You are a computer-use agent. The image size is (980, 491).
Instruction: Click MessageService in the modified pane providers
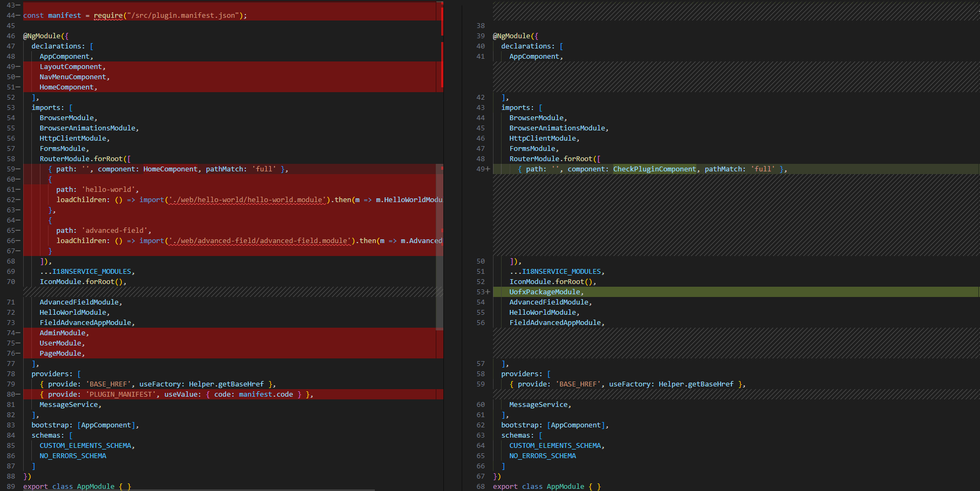(x=538, y=405)
